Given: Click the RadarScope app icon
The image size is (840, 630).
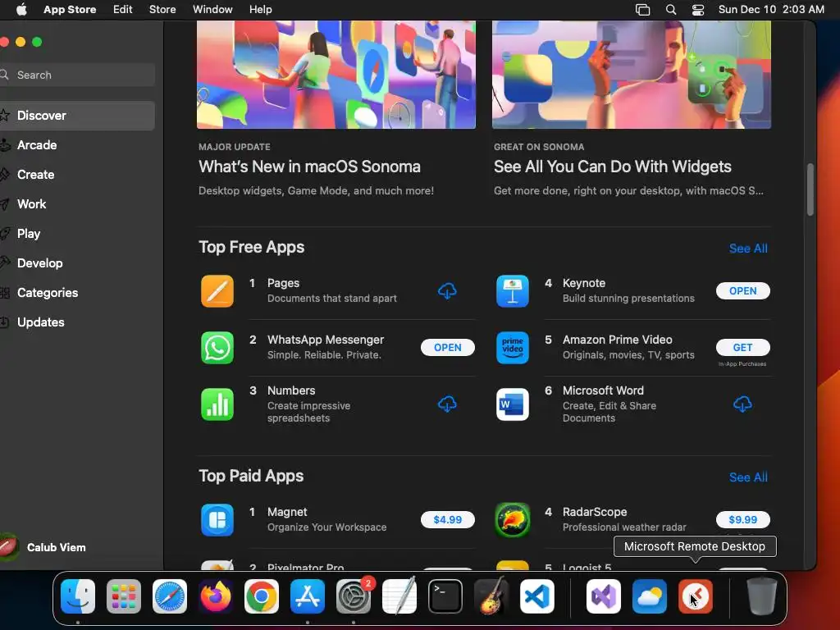Looking at the screenshot, I should coord(512,519).
